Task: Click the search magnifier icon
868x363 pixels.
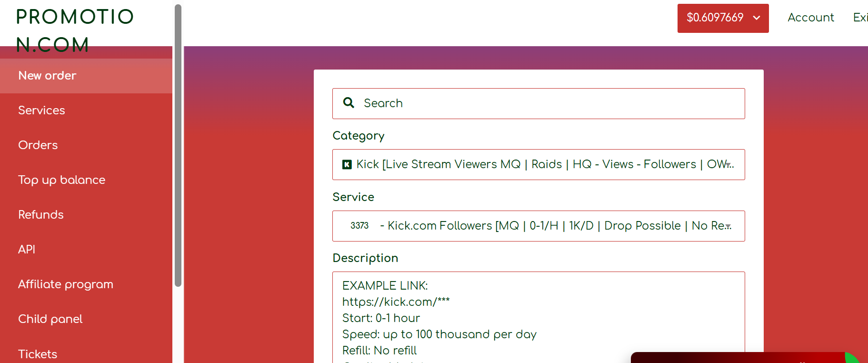Action: (x=349, y=103)
